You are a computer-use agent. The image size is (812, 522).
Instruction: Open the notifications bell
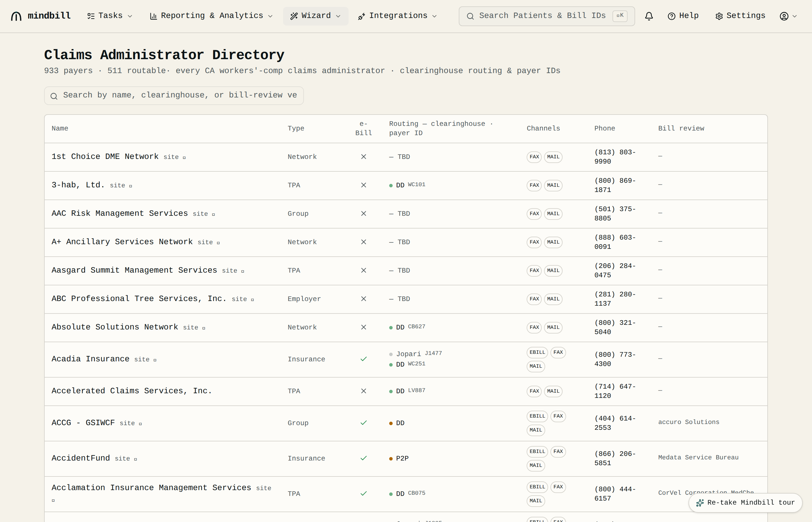pos(649,16)
